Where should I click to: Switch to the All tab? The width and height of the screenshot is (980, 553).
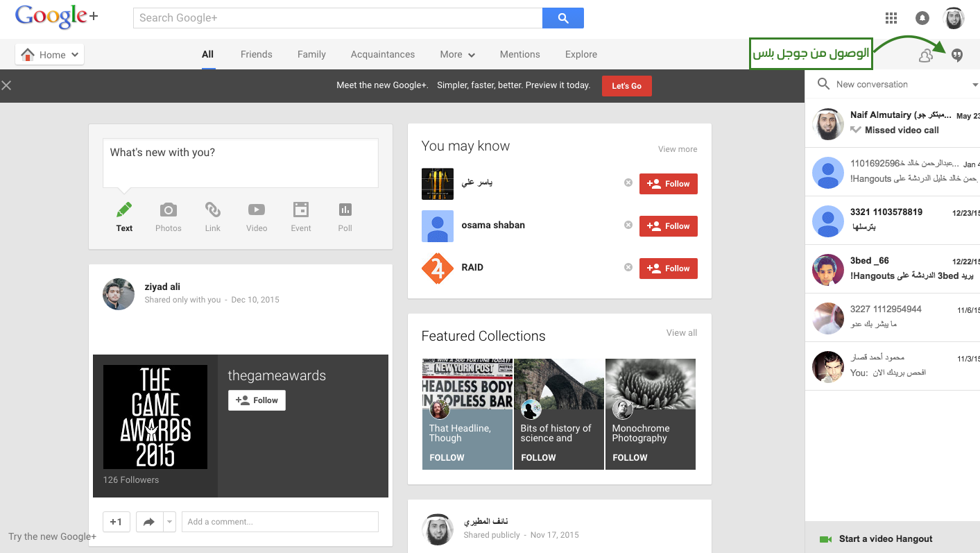point(208,54)
